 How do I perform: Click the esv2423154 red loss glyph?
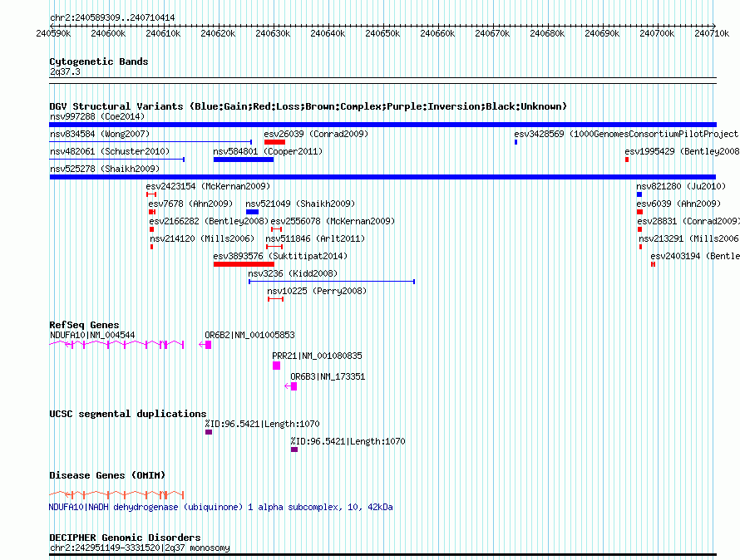tap(151, 194)
